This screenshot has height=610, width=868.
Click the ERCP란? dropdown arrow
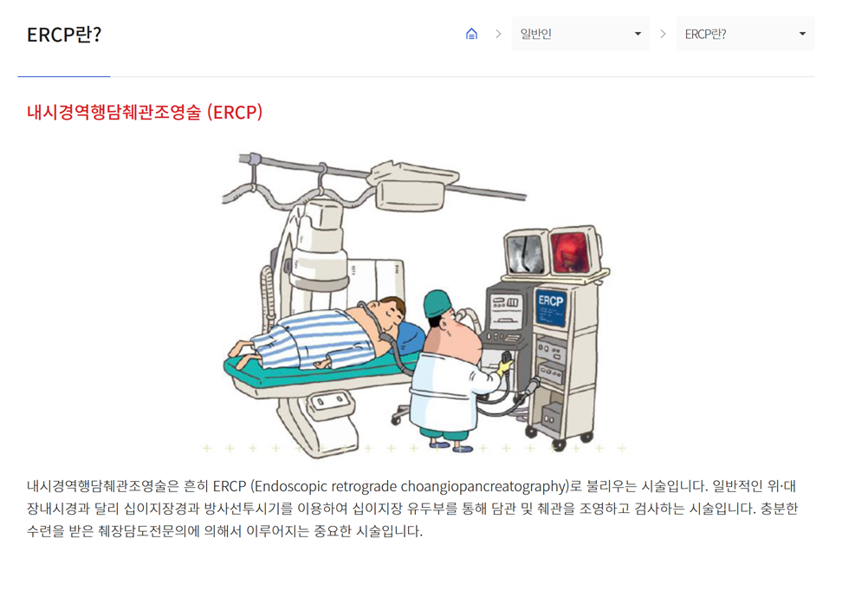coord(802,35)
